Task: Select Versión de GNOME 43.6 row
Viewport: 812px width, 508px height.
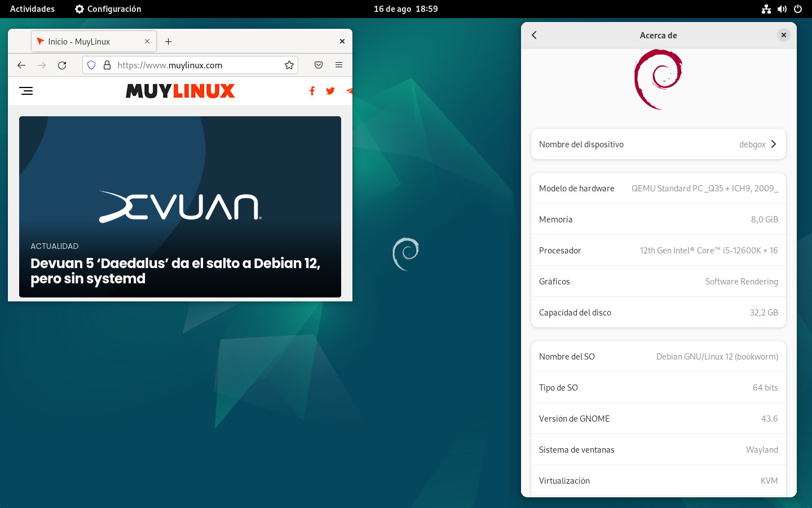Action: tap(659, 418)
